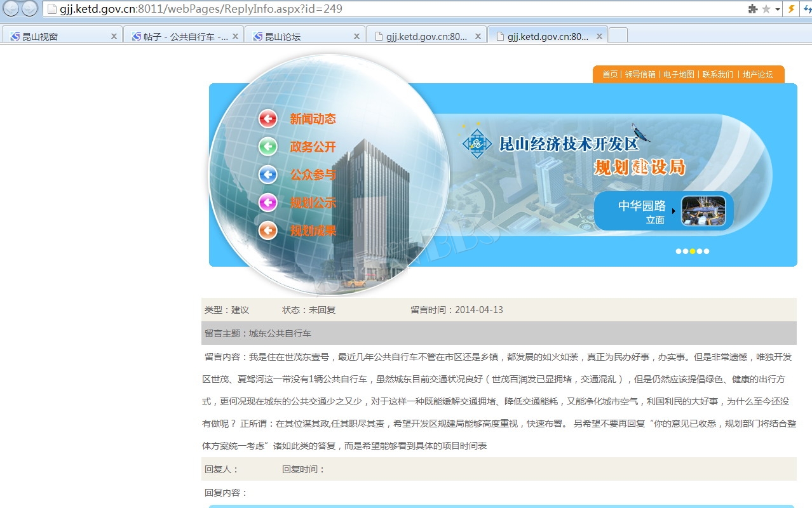Click the 昆山经济技术开发区 emblem logo
812x508 pixels.
click(x=477, y=144)
